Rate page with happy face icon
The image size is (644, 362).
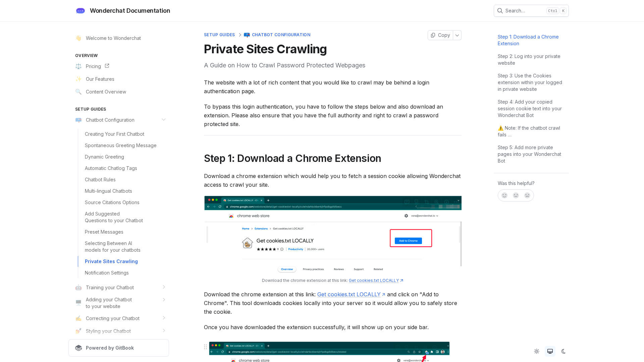[504, 195]
